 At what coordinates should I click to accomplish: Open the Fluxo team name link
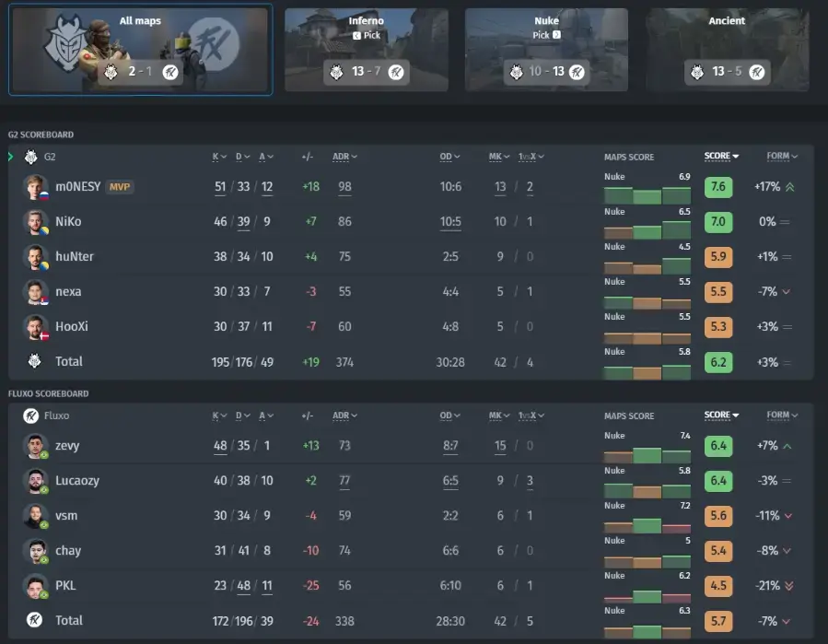pos(56,416)
